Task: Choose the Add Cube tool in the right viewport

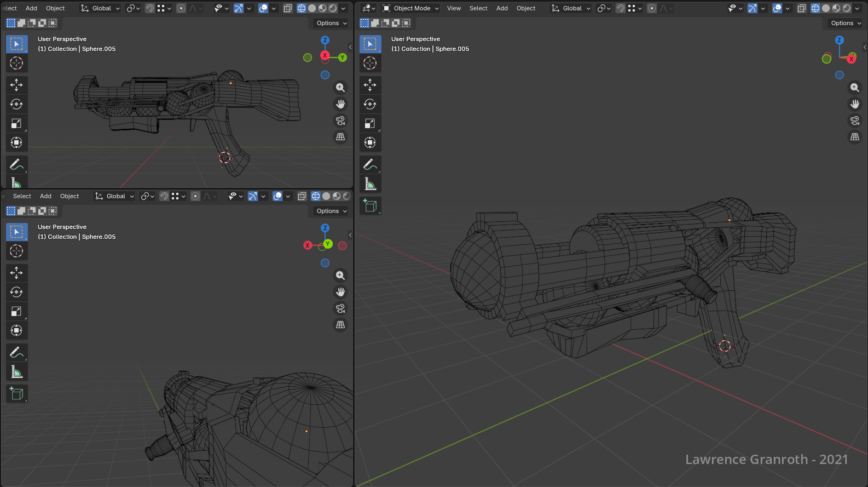Action: 370,206
